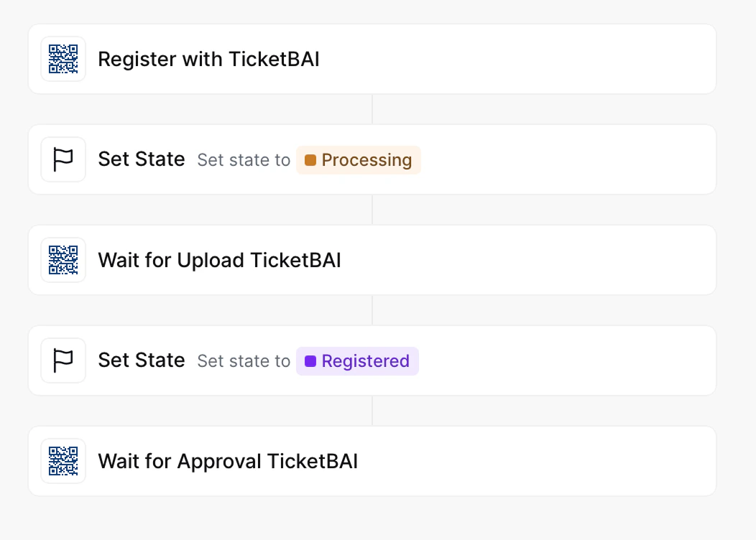The image size is (756, 540).
Task: Click the connector line between Register and Set State
Action: 372,108
